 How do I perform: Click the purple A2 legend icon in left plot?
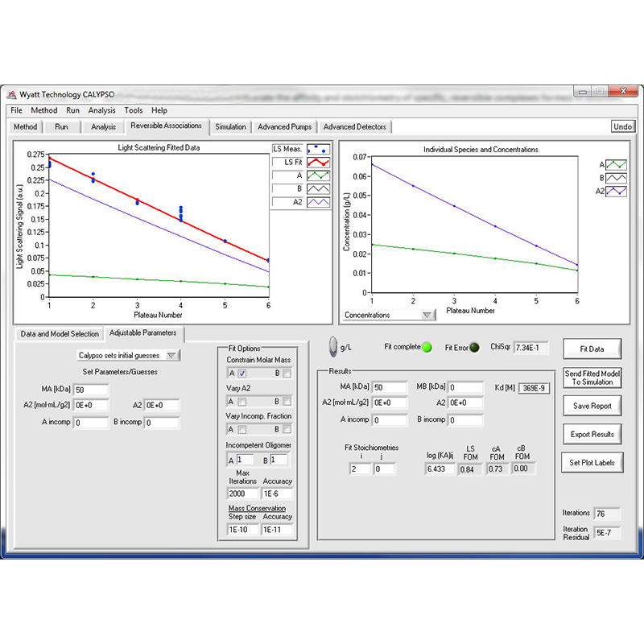click(318, 202)
